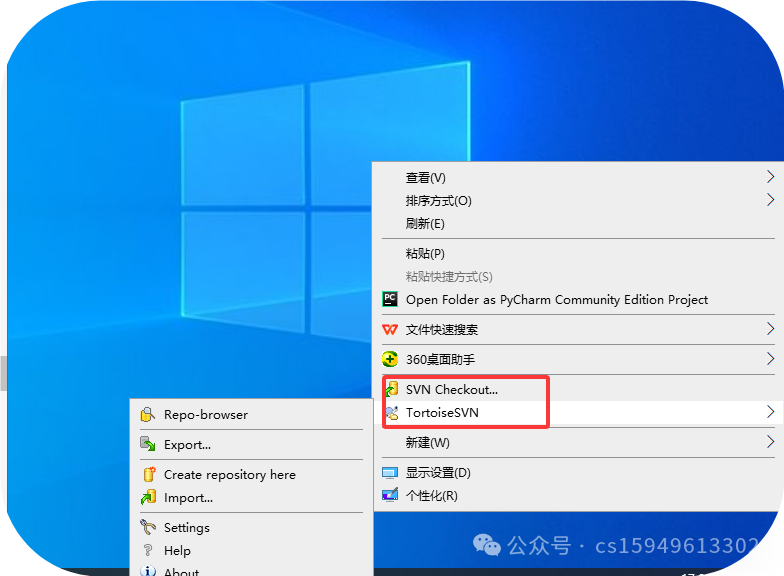Click the display settings monitor icon

(390, 472)
